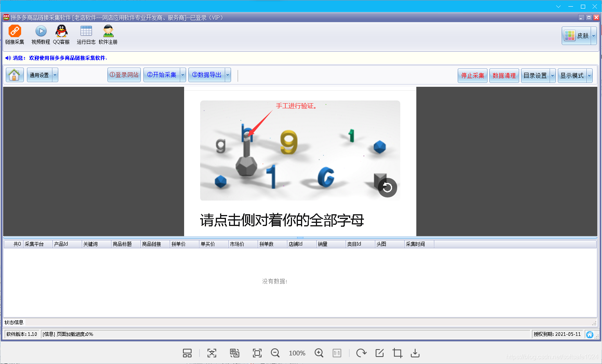Click 采集时间 column header
This screenshot has width=602, height=364.
[419, 244]
